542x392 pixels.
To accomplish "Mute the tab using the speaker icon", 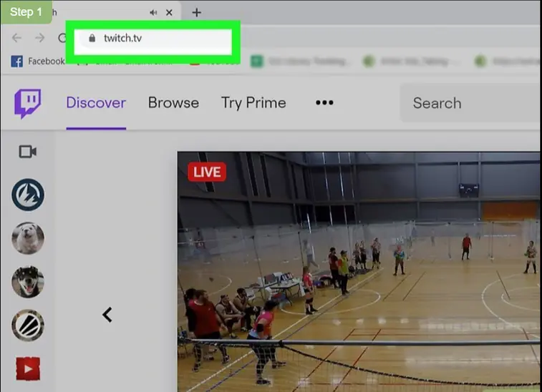I will (x=153, y=13).
